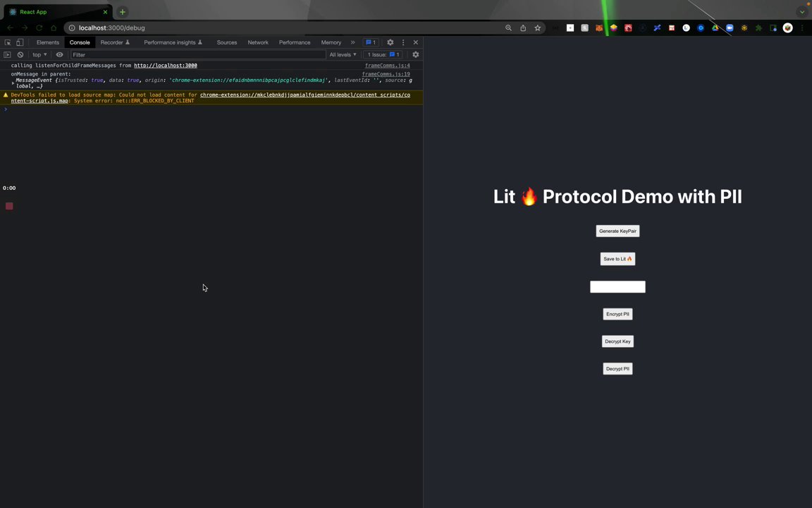Open the Performance tab
This screenshot has height=508, width=812.
pyautogui.click(x=295, y=42)
